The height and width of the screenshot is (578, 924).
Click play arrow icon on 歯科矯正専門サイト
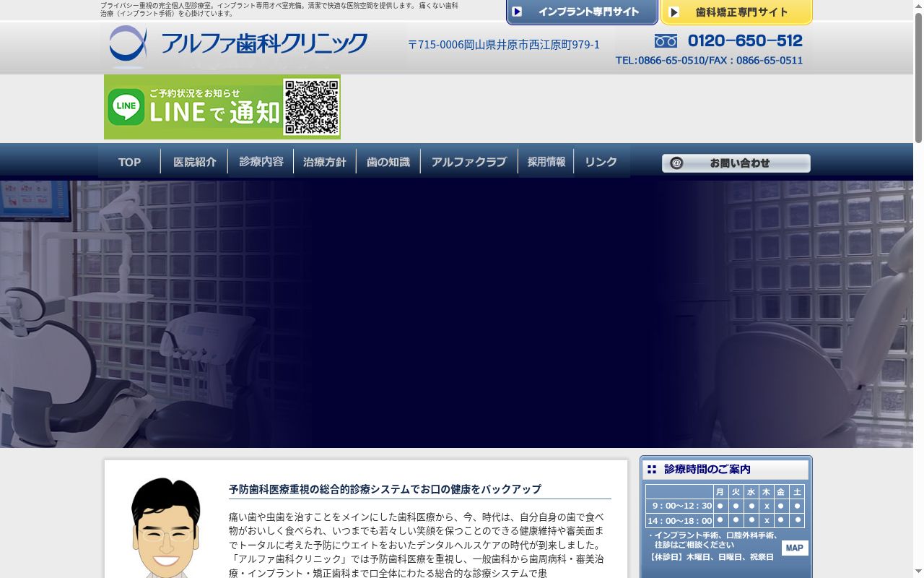[x=674, y=12]
